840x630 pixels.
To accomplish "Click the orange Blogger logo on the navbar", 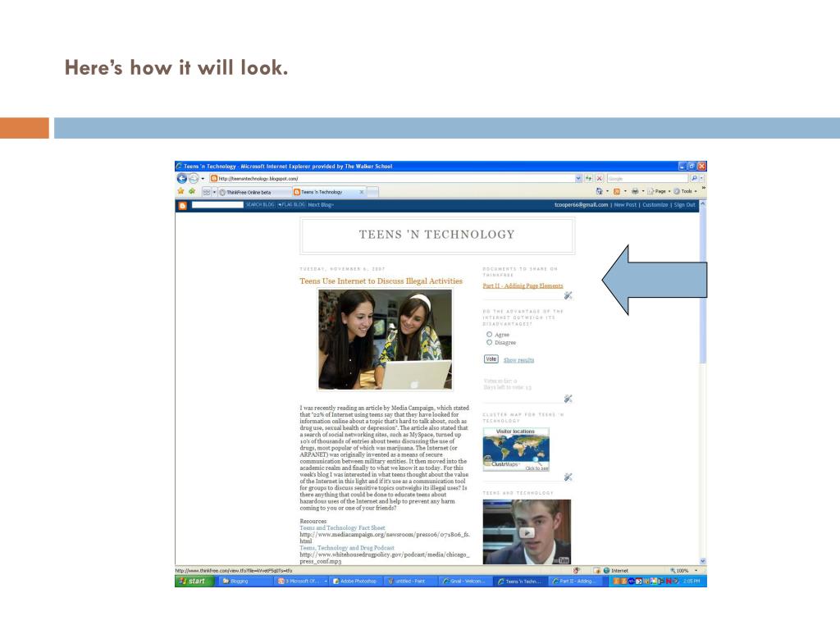I will pos(183,205).
